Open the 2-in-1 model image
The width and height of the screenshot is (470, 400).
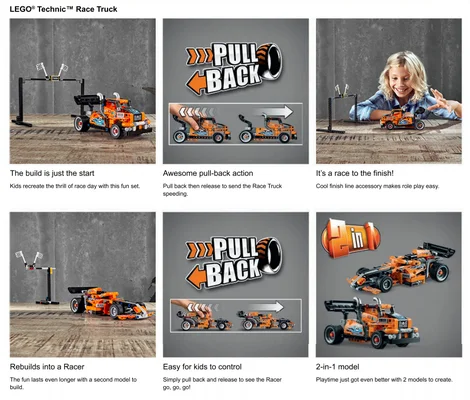coord(389,285)
